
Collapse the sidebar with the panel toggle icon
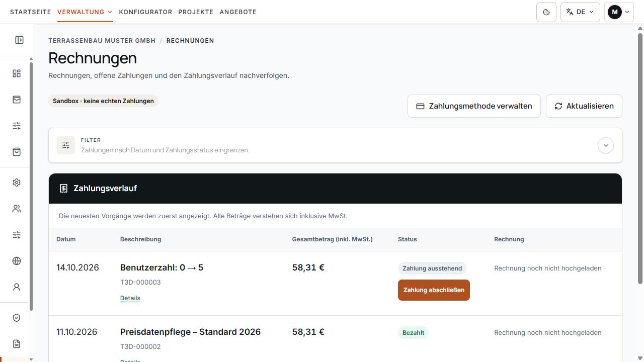point(19,40)
